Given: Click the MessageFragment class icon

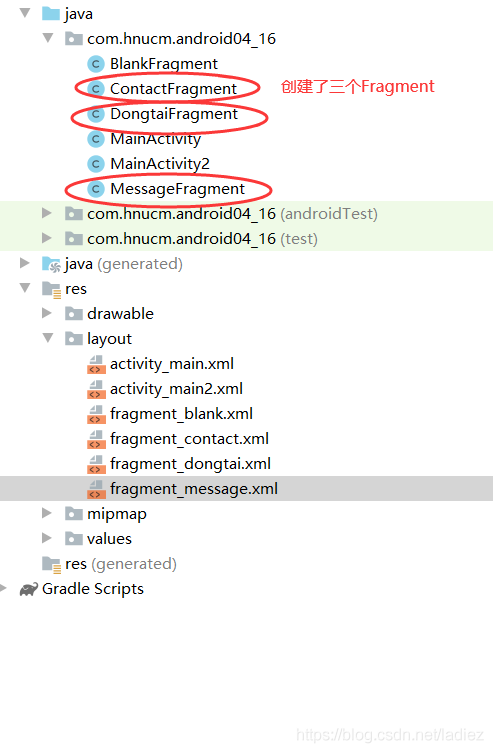Looking at the screenshot, I should [96, 189].
